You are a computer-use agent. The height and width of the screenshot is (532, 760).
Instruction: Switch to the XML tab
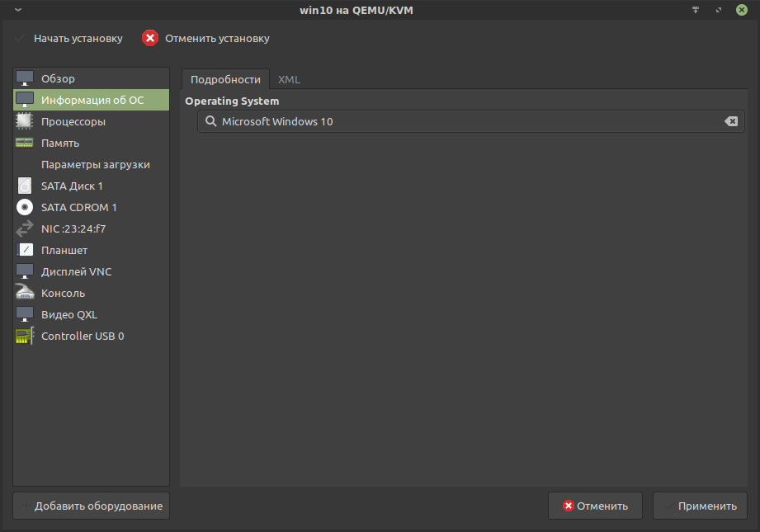pos(289,79)
